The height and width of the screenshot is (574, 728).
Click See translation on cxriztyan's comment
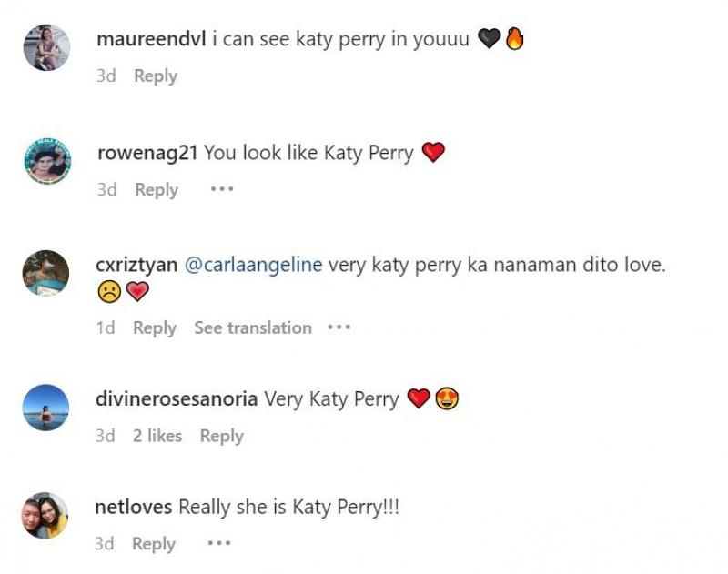click(255, 327)
